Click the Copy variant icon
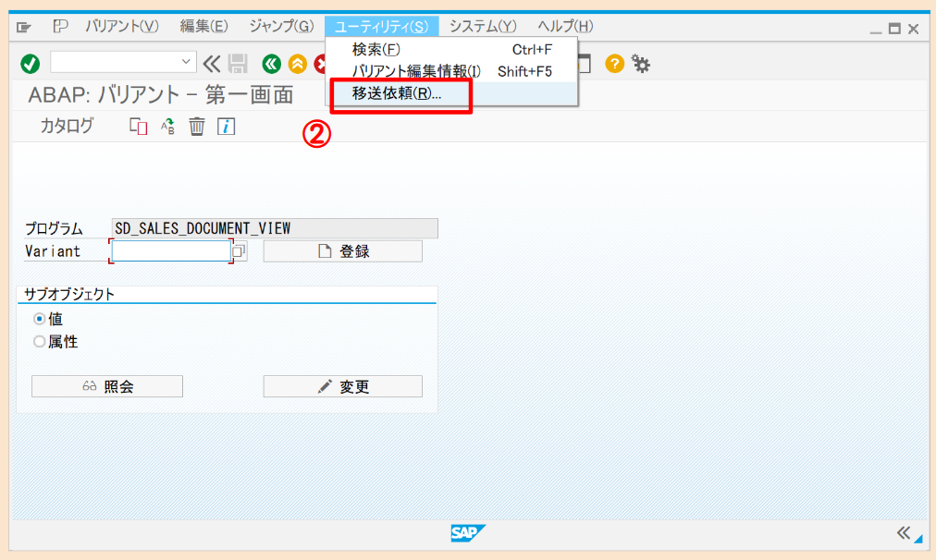The width and height of the screenshot is (936, 560). [x=139, y=127]
